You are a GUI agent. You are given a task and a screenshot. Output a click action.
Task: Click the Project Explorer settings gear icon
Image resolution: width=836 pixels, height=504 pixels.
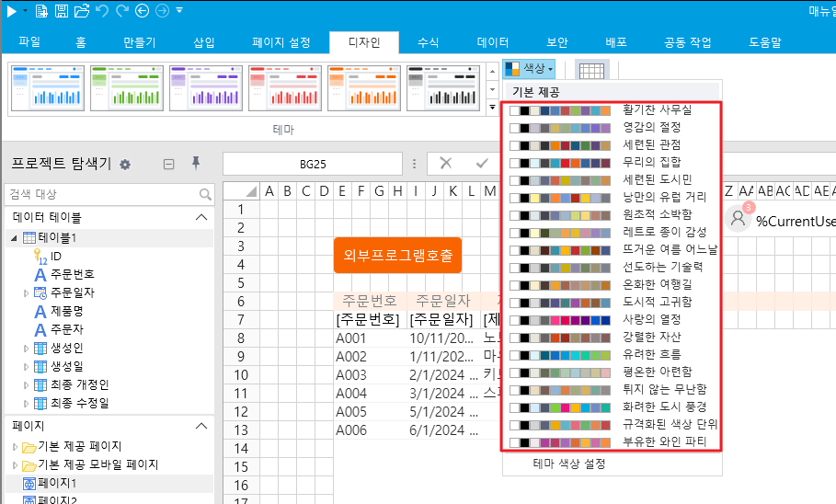coord(125,165)
